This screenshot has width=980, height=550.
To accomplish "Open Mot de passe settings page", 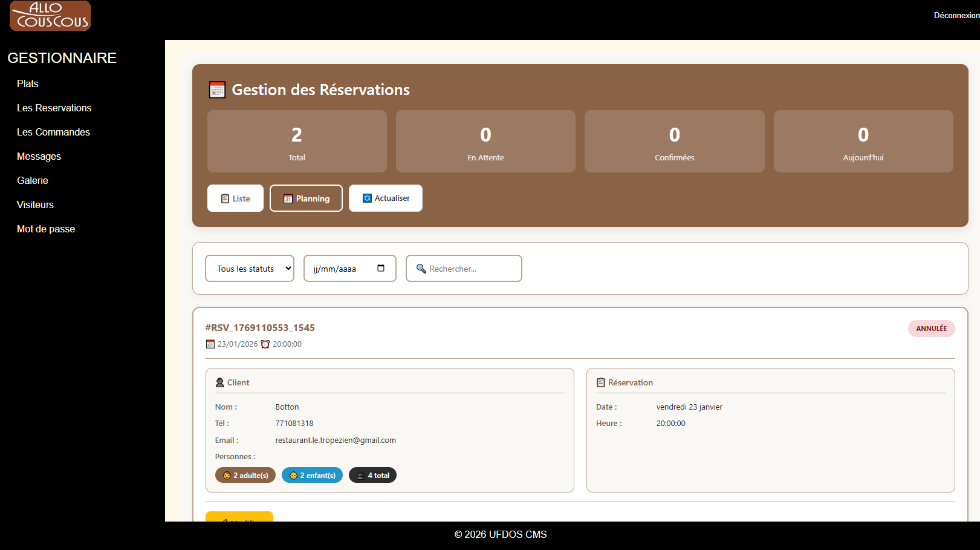I will pos(46,229).
